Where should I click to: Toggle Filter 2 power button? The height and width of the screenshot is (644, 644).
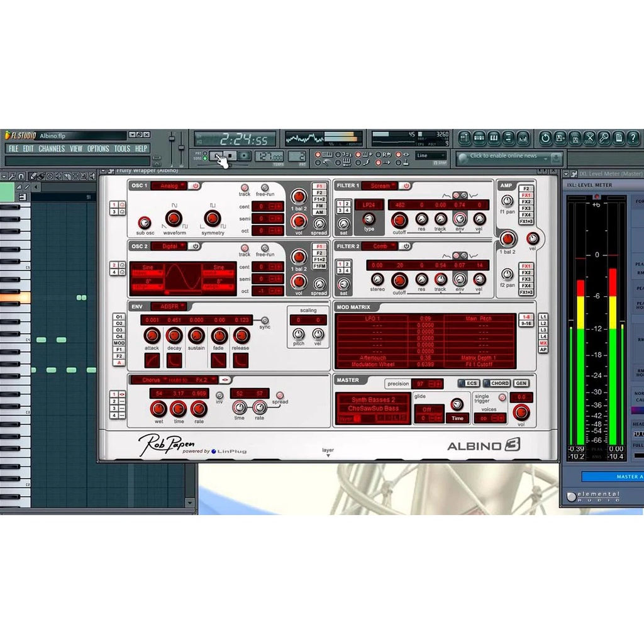click(x=406, y=246)
